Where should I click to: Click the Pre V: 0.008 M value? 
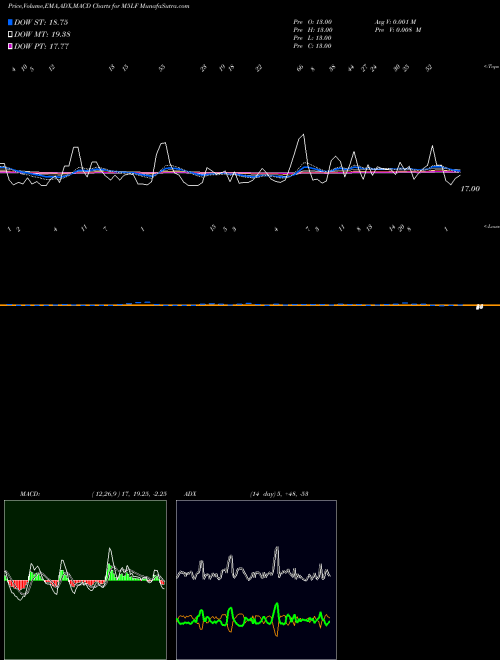398,30
